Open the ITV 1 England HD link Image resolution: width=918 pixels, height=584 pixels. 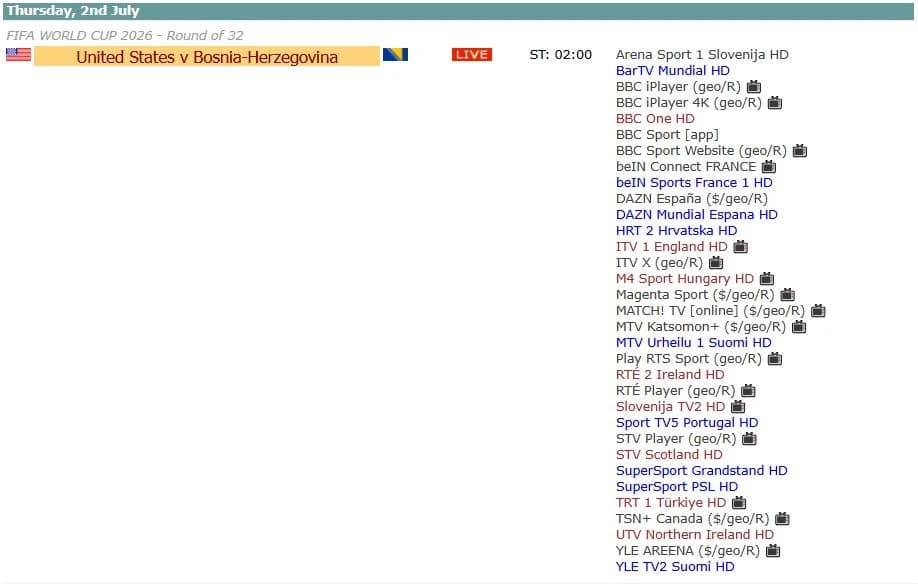672,246
